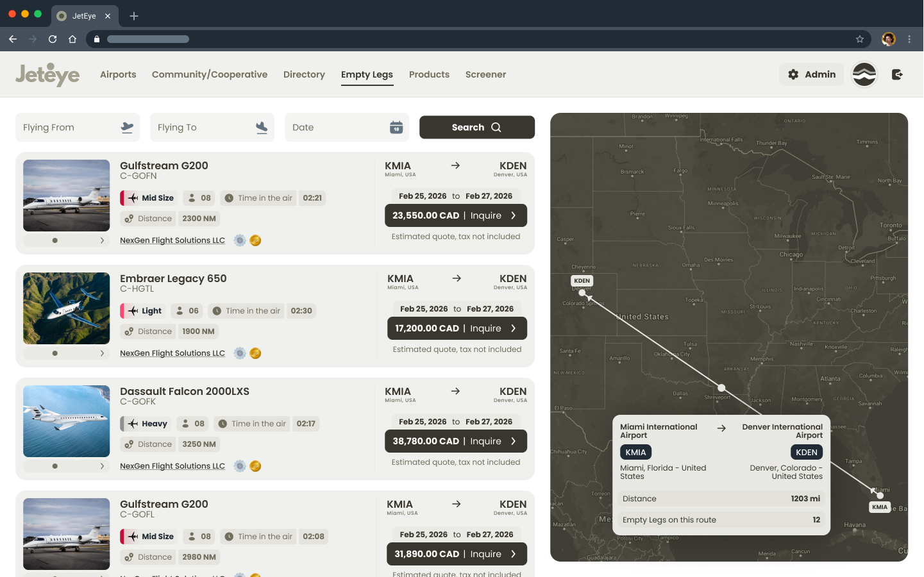The image size is (924, 577).
Task: Click the Admin button
Action: pos(812,74)
